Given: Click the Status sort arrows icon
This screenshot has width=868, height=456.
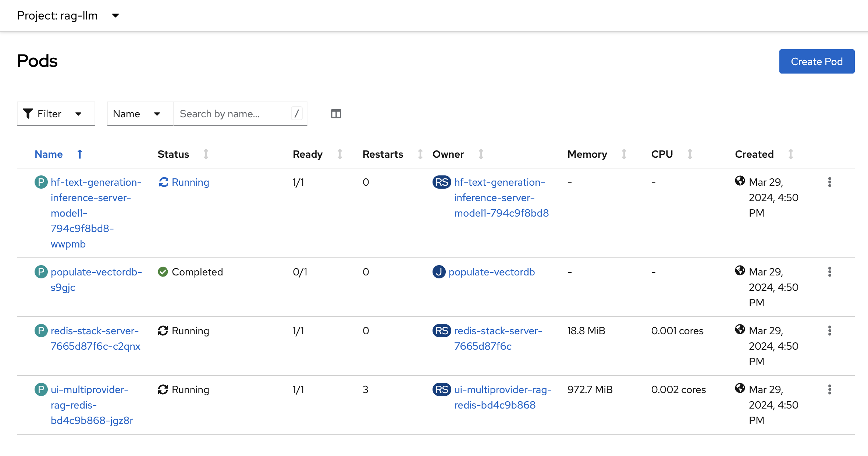Looking at the screenshot, I should [206, 154].
